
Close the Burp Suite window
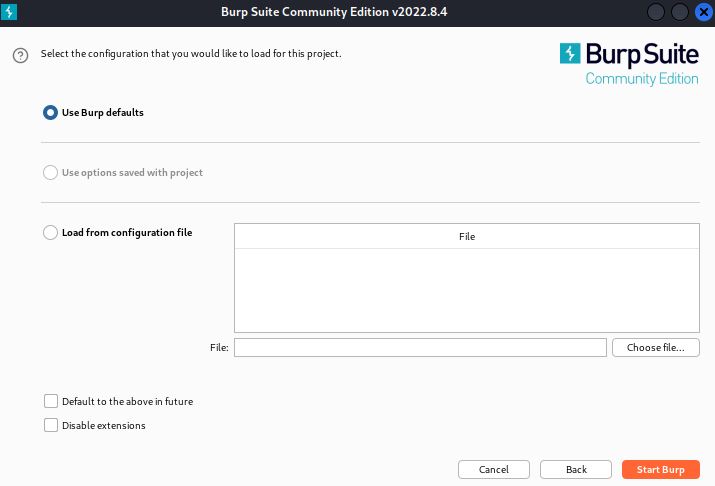tap(704, 12)
